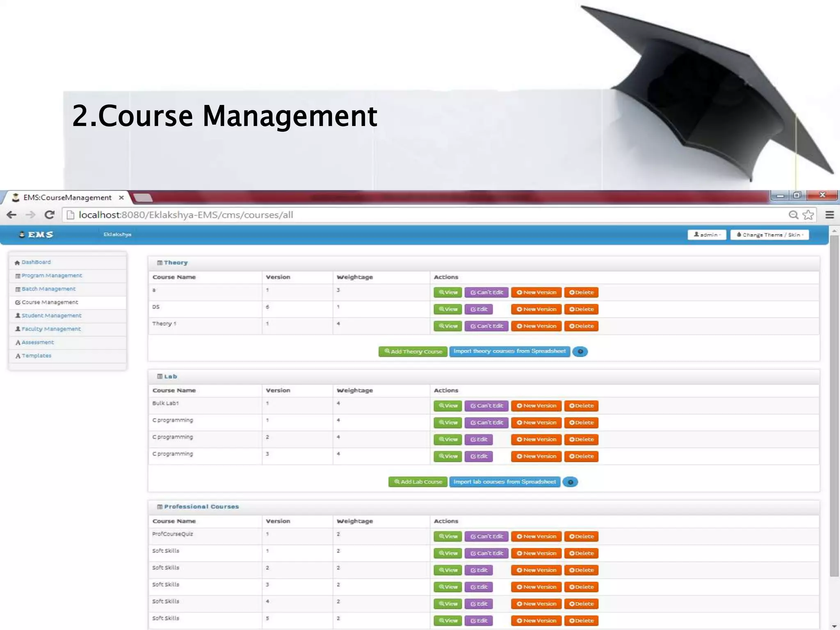
Task: Create New Version of DS course
Action: point(536,309)
